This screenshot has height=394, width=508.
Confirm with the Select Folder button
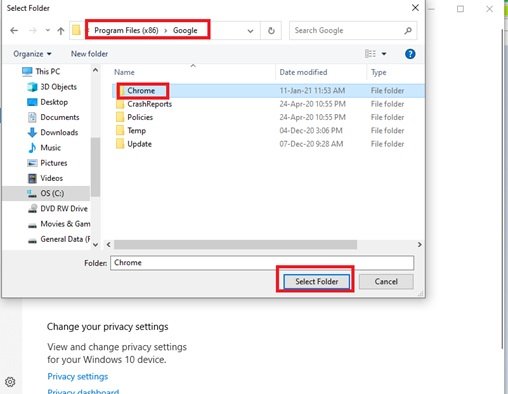(316, 282)
